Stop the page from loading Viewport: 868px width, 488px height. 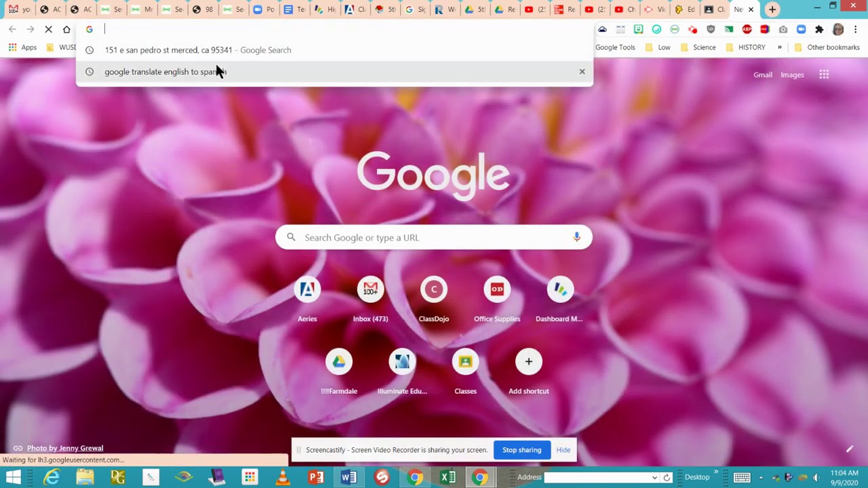click(48, 29)
